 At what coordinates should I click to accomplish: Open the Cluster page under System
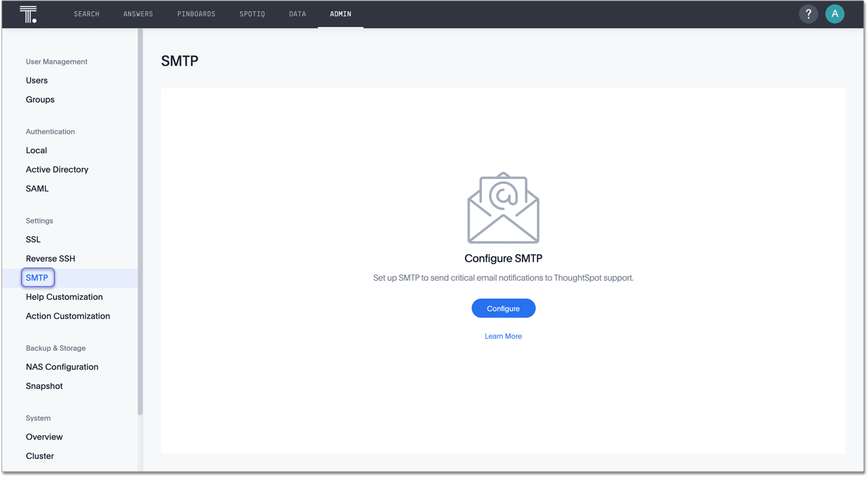40,455
